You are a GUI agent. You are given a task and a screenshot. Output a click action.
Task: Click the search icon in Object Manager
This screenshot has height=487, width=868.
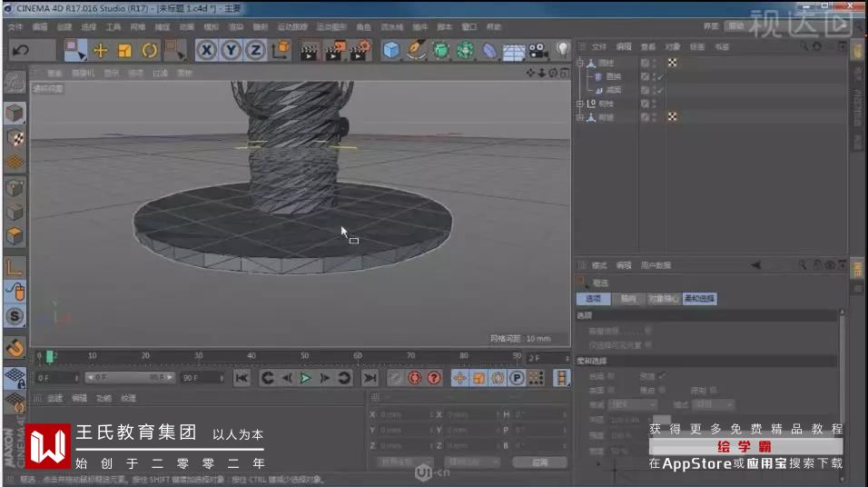click(804, 46)
